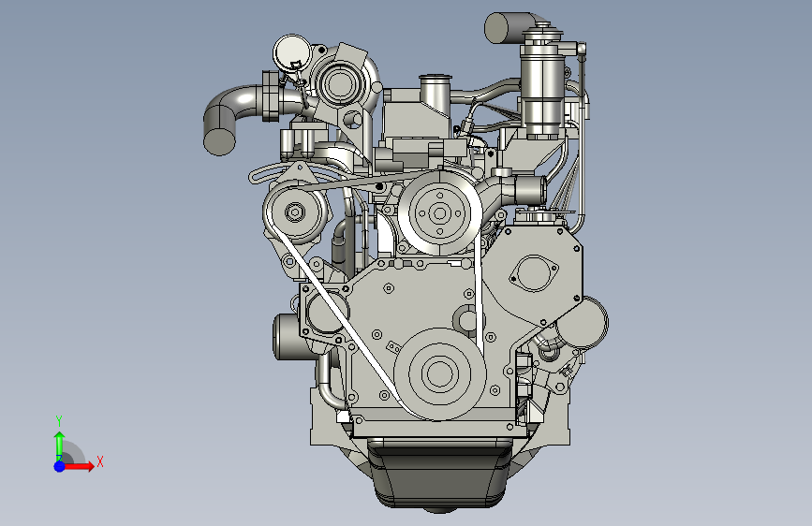Click the "Y" axis label
The image size is (812, 526).
coord(59,421)
